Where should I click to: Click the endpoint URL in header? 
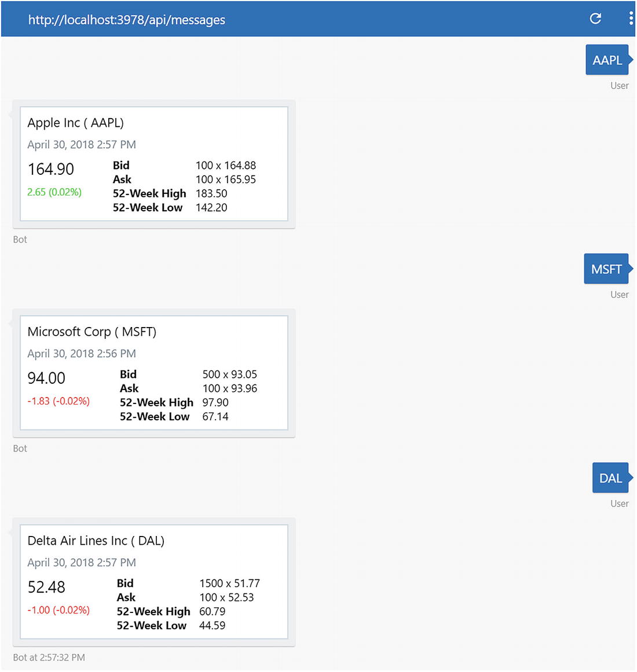coord(126,20)
